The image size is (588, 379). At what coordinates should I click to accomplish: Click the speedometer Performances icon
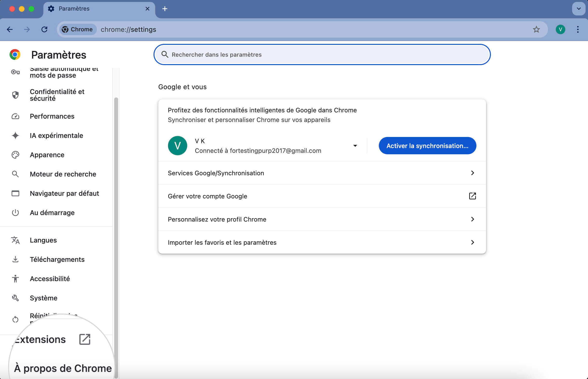tap(15, 116)
